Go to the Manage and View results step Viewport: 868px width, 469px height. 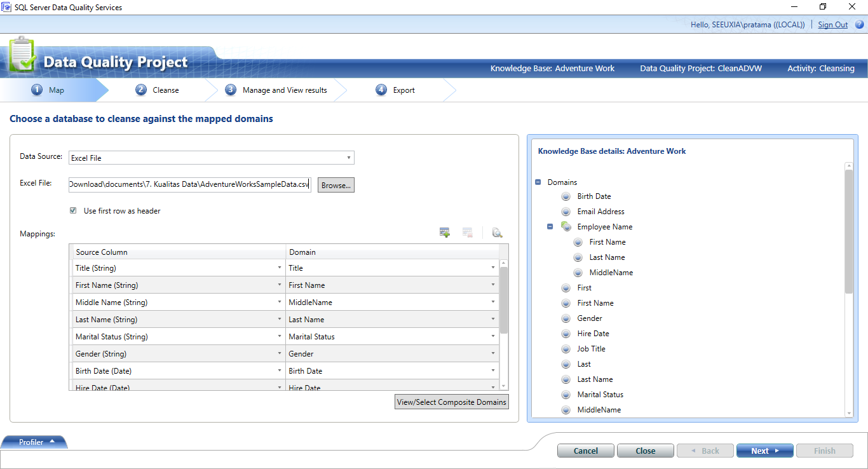[276, 90]
